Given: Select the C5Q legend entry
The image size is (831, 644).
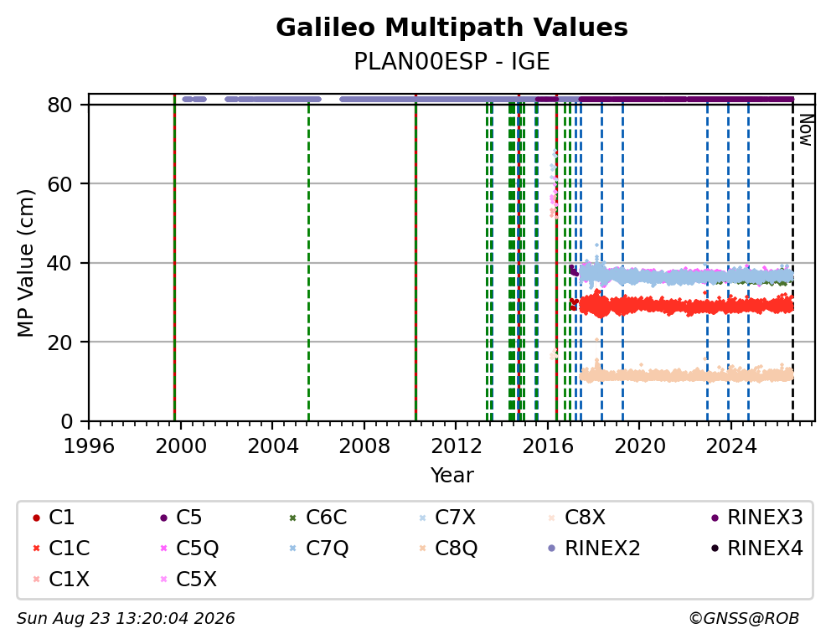Looking at the screenshot, I should pos(189,549).
